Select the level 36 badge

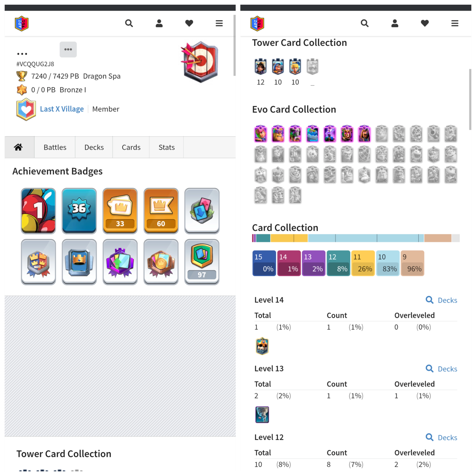click(x=79, y=211)
